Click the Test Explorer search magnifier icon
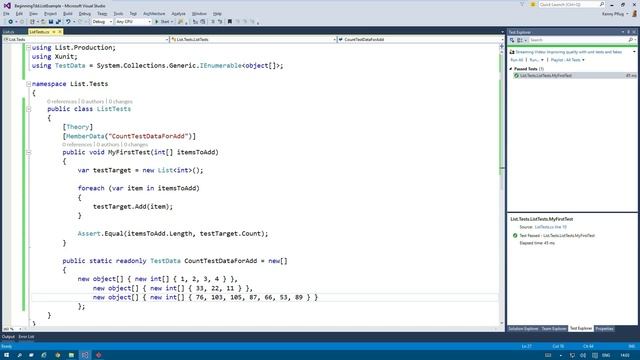This screenshot has width=640, height=360. 630,40
